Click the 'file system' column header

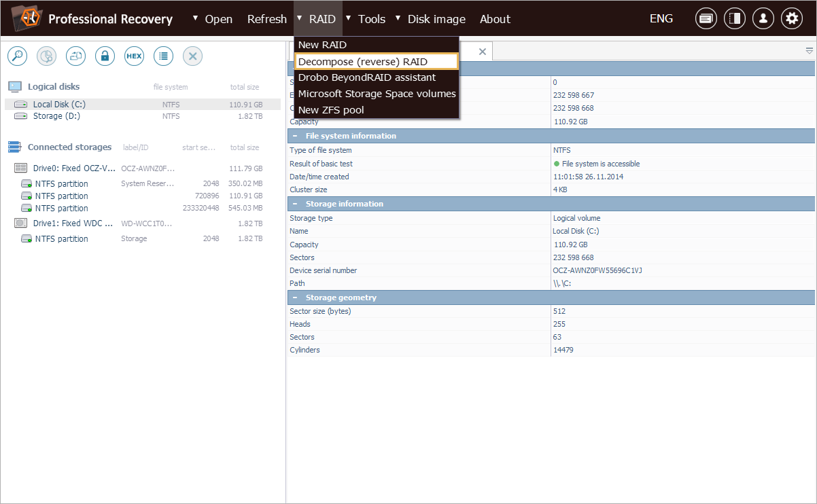coord(171,87)
